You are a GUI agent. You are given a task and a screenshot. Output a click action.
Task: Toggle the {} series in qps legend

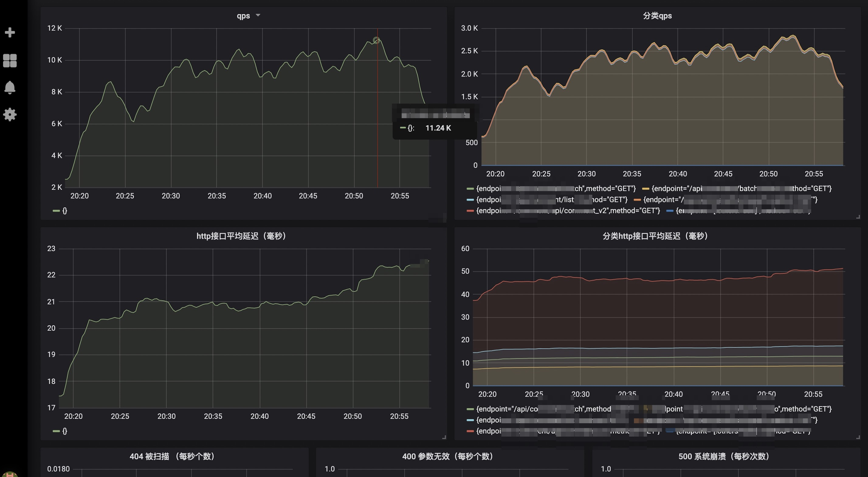point(65,211)
